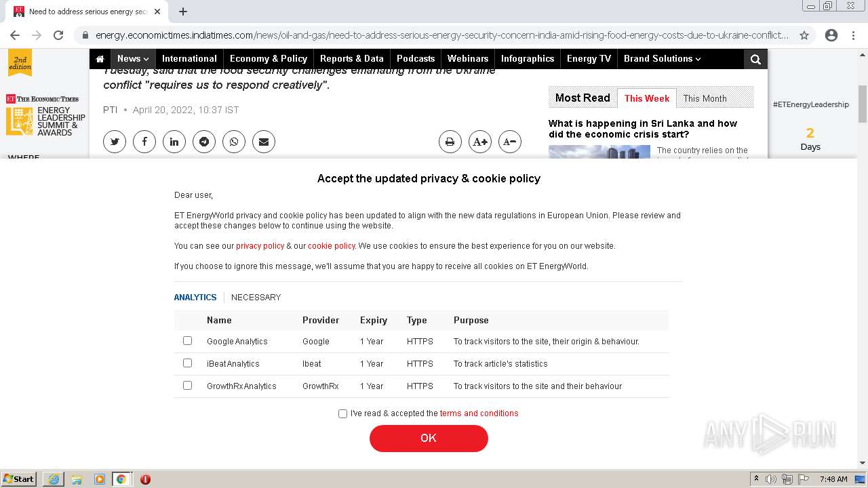Open Sri Lanka economic crisis article

643,129
